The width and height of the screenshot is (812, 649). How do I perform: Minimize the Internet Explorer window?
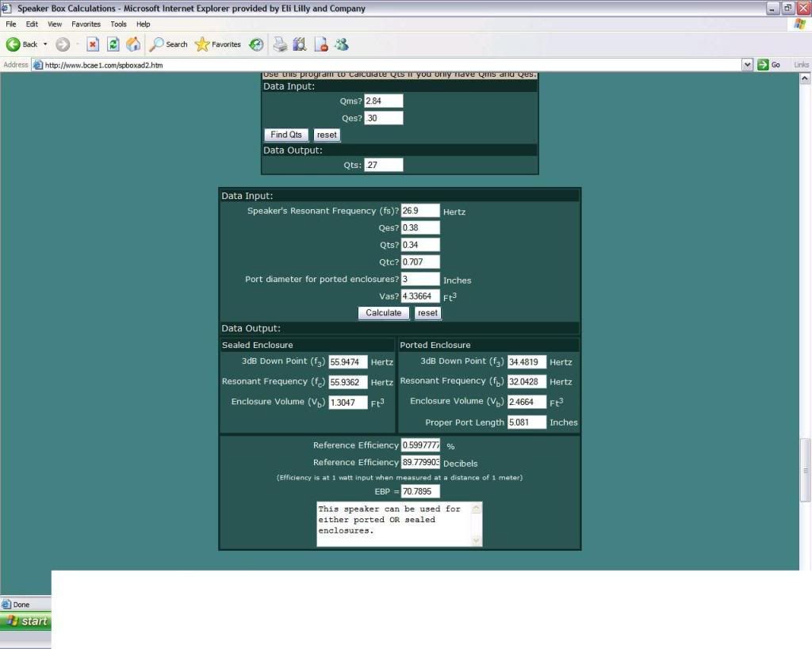772,8
